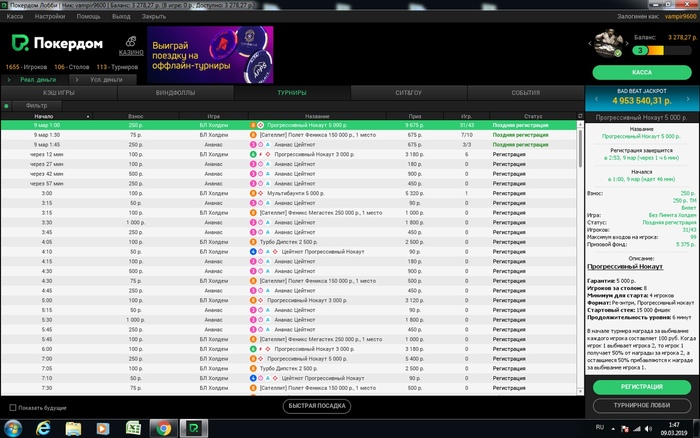Click pink 3 icon in 9 мар 1:45 row
700x438 pixels.
[x=253, y=145]
